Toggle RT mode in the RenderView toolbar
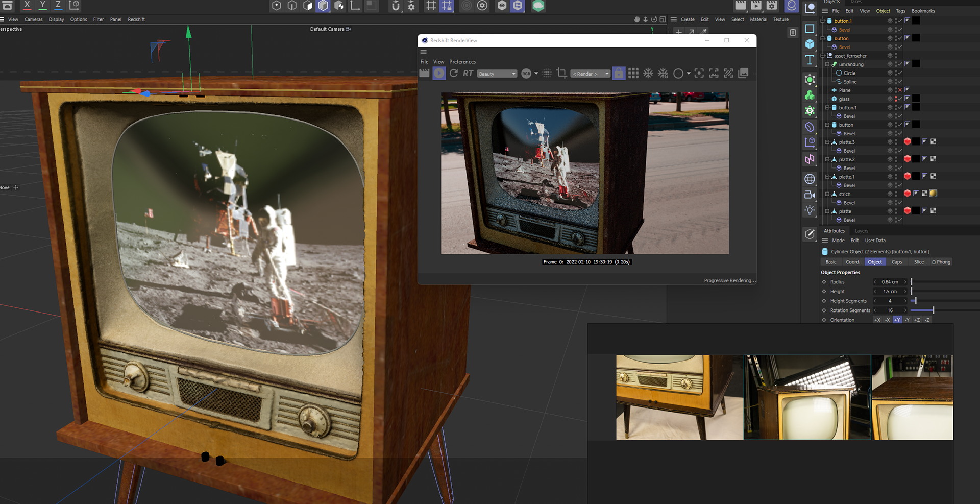Screen dimensions: 980x504 pos(468,74)
